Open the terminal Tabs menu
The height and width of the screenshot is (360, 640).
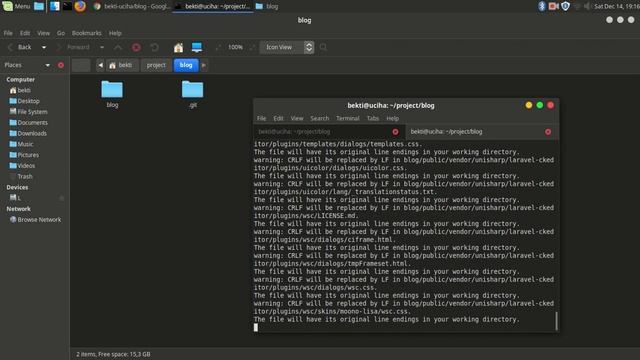click(373, 118)
